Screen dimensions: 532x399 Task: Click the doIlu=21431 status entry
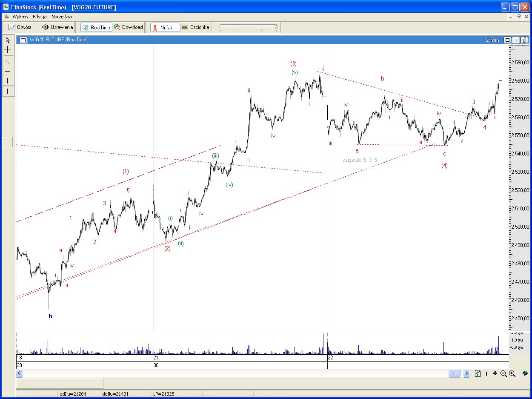pos(114,394)
